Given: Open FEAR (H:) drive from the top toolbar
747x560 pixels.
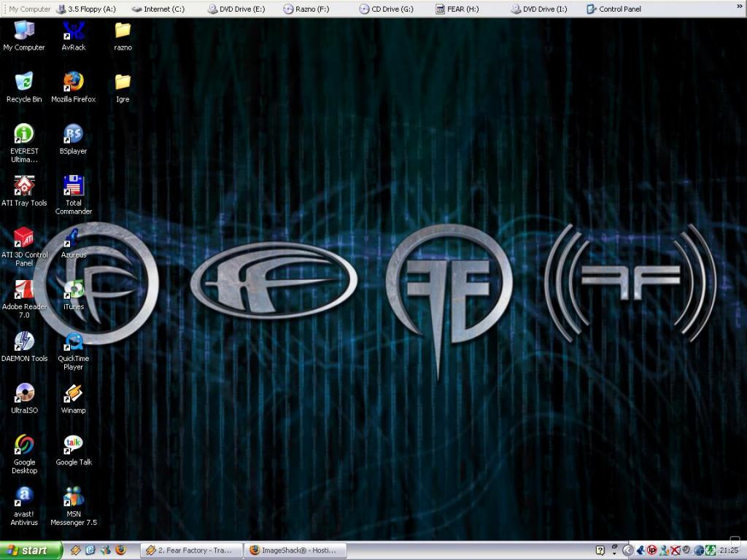Looking at the screenshot, I should click(457, 9).
